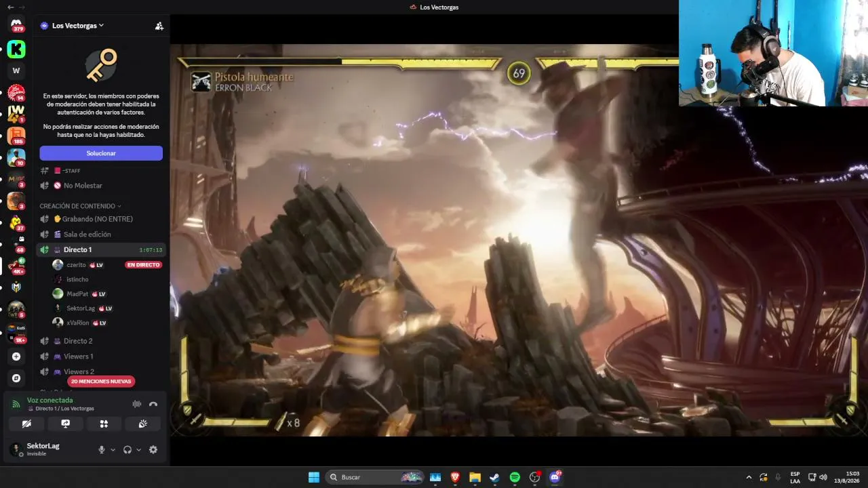This screenshot has height=488, width=868.
Task: Start an Activity from voice panel
Action: click(104, 424)
